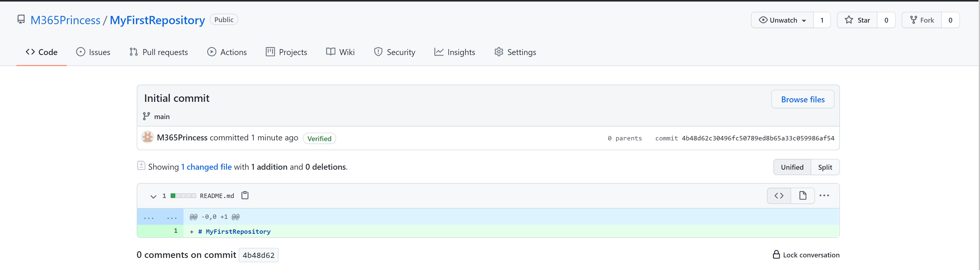980x270 pixels.
Task: Open the Unwatch notifications dropdown
Action: tap(782, 20)
